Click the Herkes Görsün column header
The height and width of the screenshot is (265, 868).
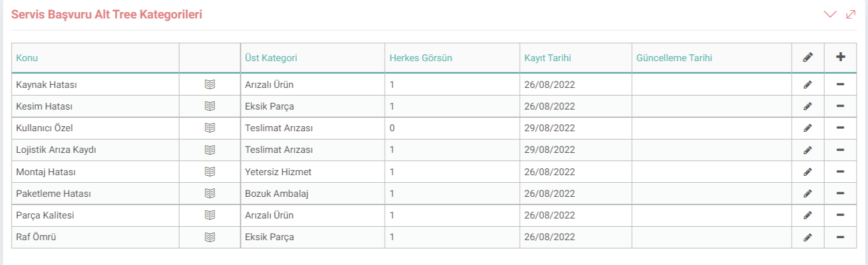pyautogui.click(x=420, y=58)
